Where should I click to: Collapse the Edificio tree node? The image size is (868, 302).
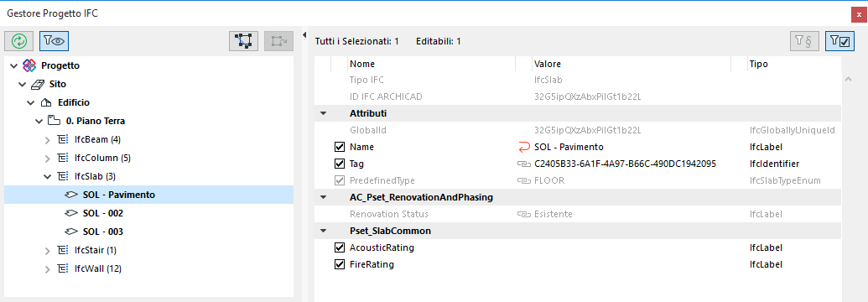[x=30, y=102]
